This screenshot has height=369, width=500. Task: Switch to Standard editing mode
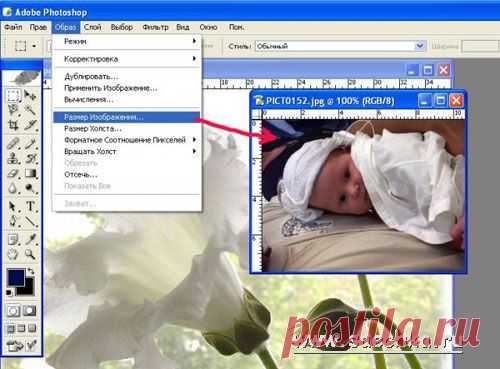[13, 311]
